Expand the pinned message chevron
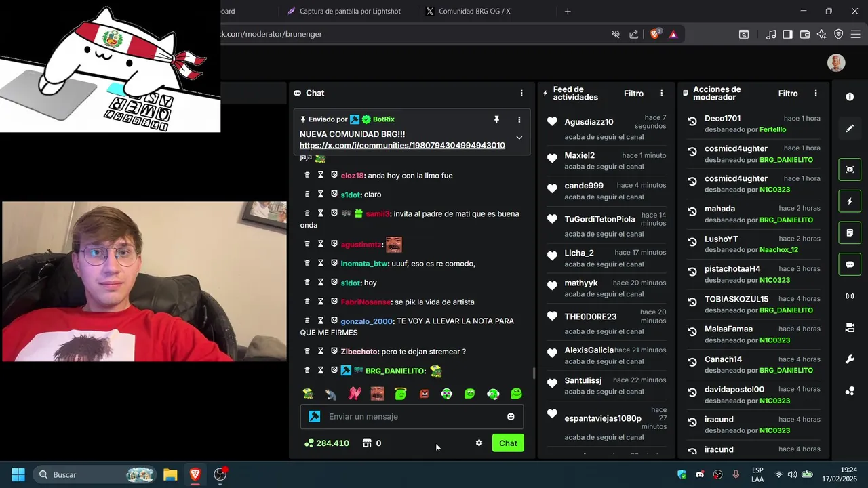This screenshot has height=488, width=868. click(x=519, y=138)
